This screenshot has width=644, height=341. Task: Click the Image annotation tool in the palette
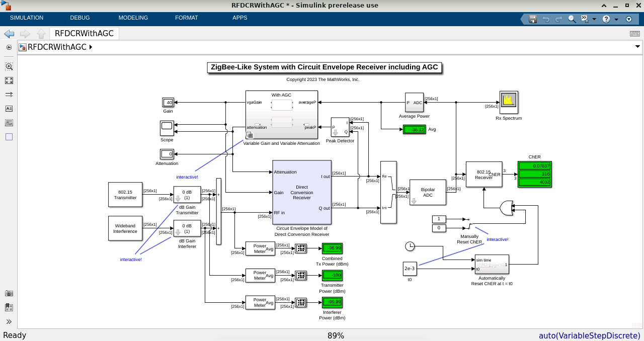click(x=9, y=123)
